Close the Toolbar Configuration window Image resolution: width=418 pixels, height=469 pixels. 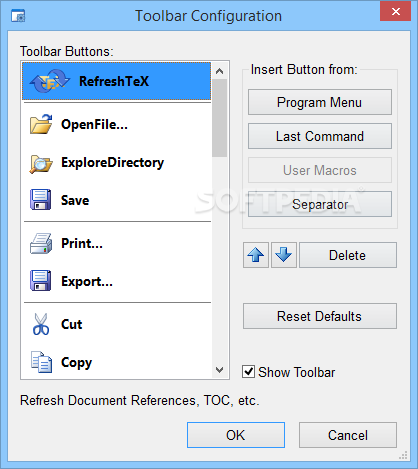click(396, 11)
